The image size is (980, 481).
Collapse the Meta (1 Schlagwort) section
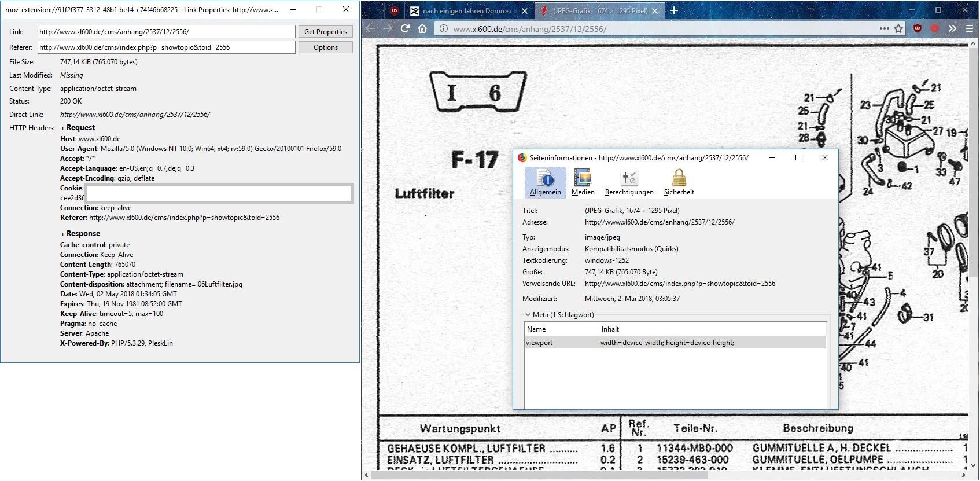tap(528, 315)
